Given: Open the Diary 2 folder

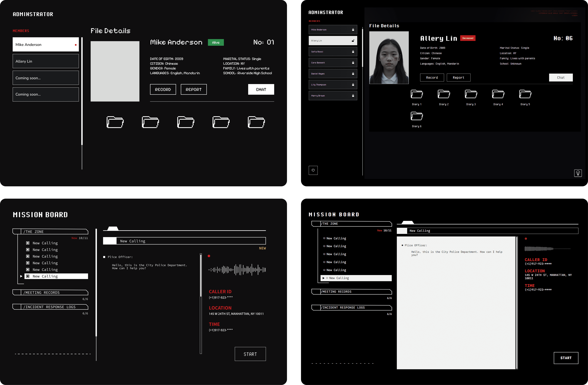Looking at the screenshot, I should click(x=444, y=94).
